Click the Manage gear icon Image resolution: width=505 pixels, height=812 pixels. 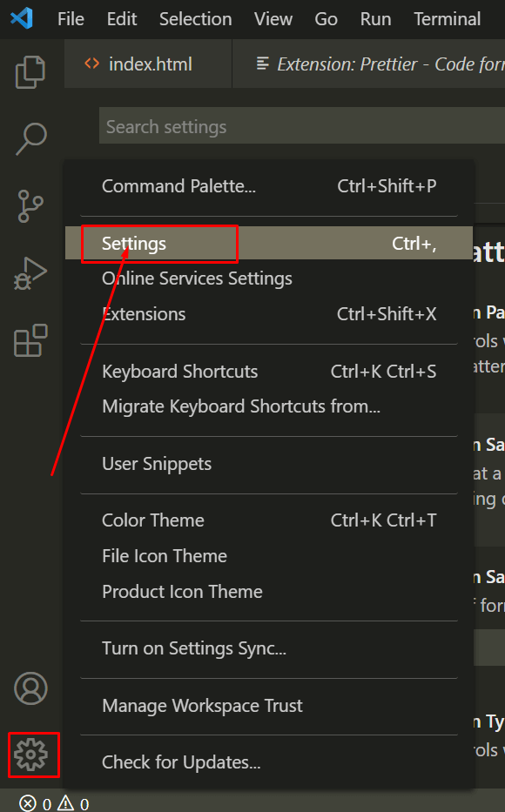coord(31,755)
